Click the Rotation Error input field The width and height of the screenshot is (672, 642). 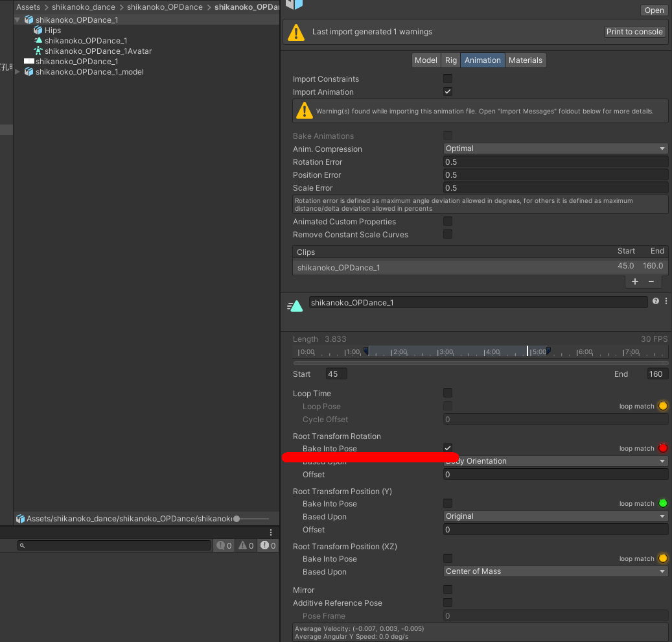click(555, 161)
